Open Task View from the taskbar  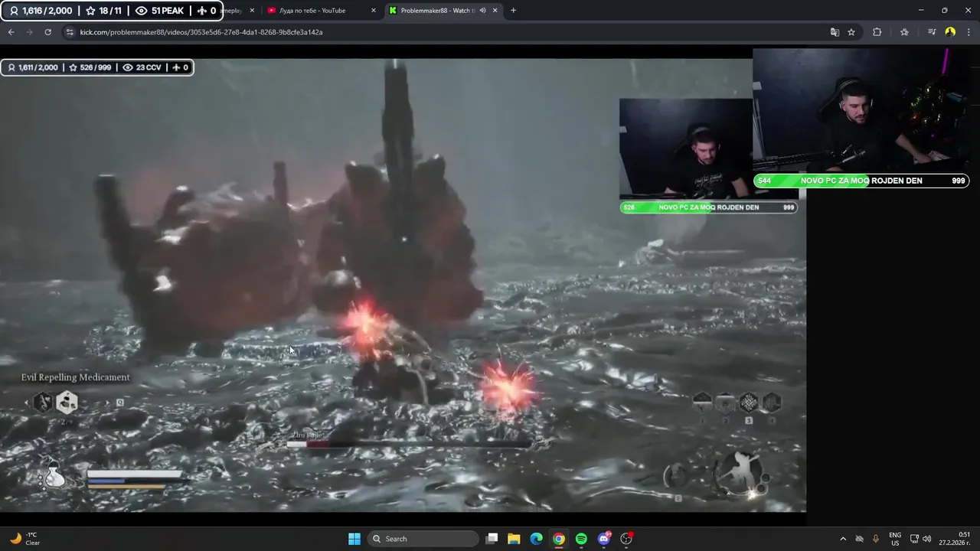click(492, 539)
